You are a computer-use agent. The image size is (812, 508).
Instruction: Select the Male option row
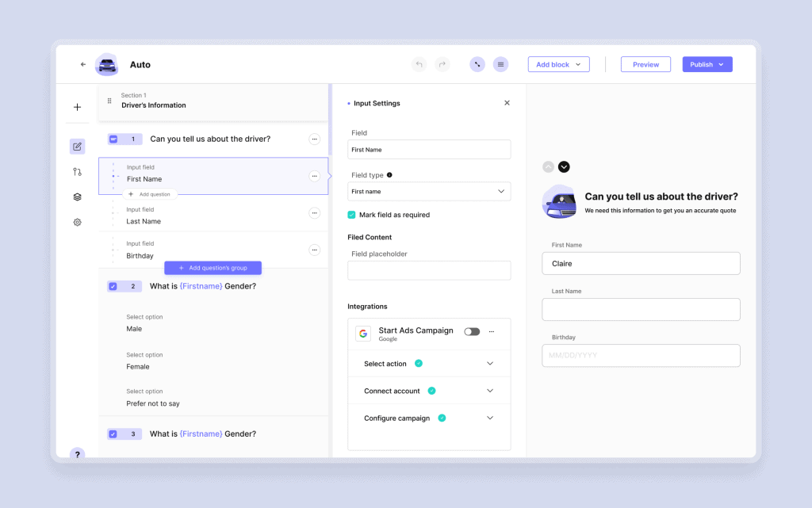coord(213,323)
